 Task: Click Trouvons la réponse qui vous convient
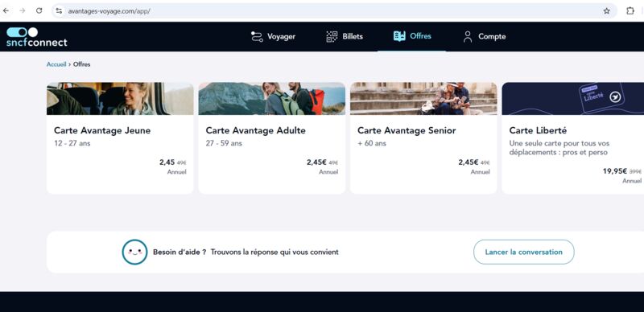click(275, 252)
